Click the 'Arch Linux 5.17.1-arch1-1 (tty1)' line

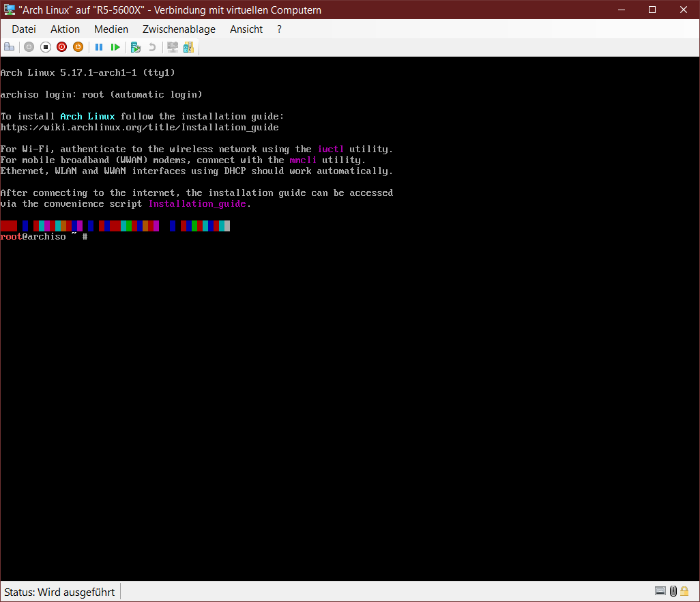click(87, 72)
